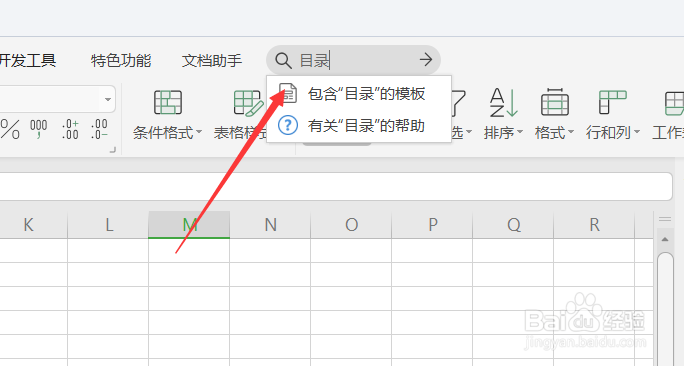Click the 格式 icon
The width and height of the screenshot is (684, 366).
pos(555,102)
